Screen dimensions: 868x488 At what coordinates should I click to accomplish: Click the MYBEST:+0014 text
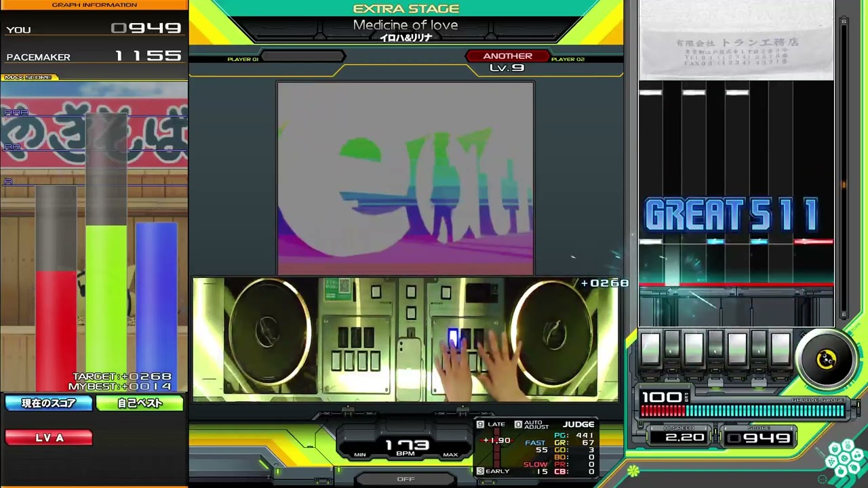point(120,386)
